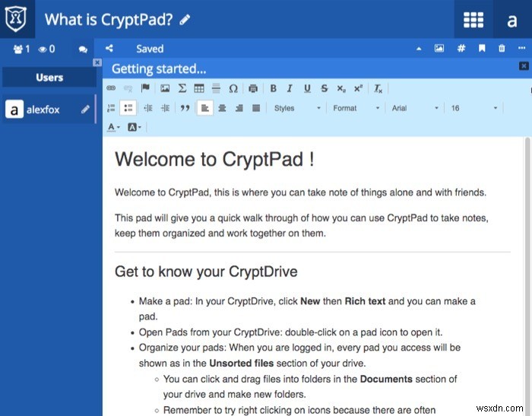Toggle numbered list
This screenshot has height=416, width=532.
pyautogui.click(x=111, y=108)
